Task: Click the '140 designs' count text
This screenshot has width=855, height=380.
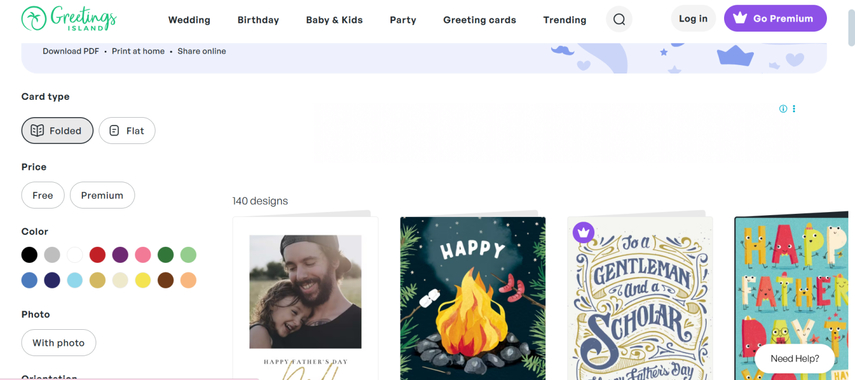Action: pos(260,201)
